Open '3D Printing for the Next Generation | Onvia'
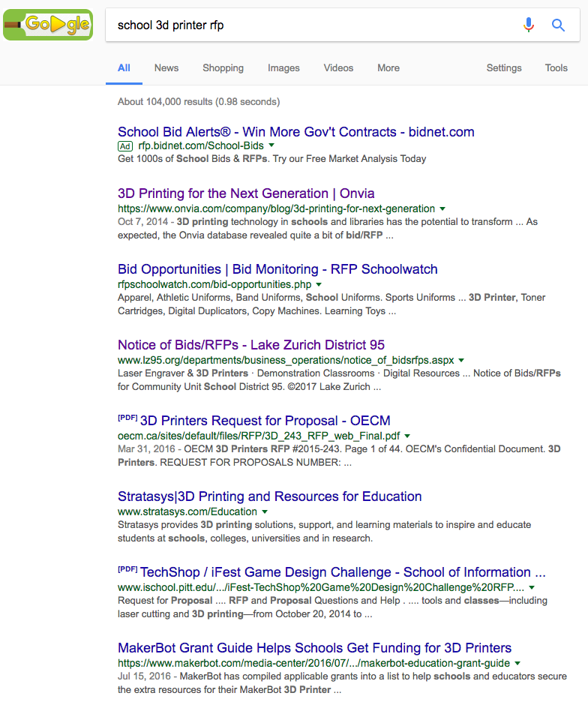588x705 pixels. point(246,193)
